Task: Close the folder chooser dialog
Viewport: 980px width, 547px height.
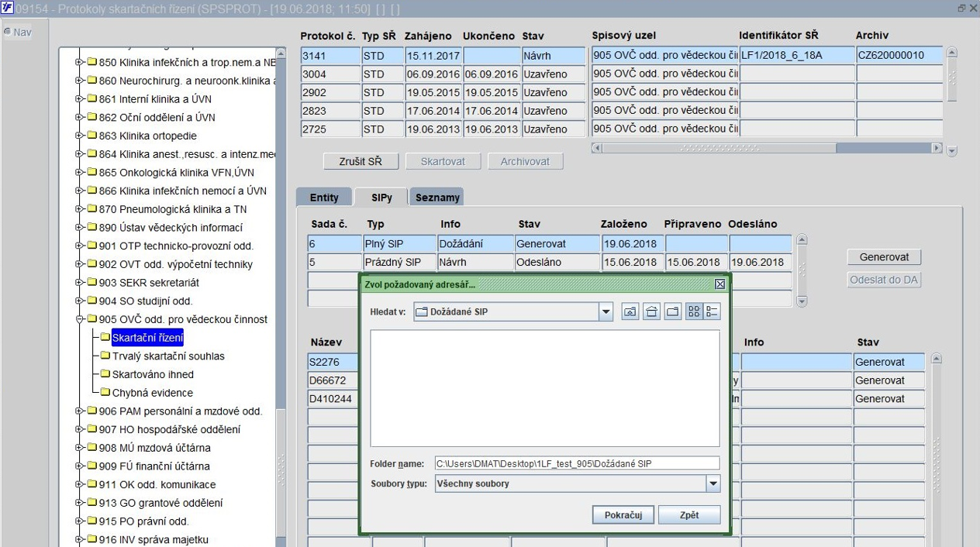Action: pos(719,284)
